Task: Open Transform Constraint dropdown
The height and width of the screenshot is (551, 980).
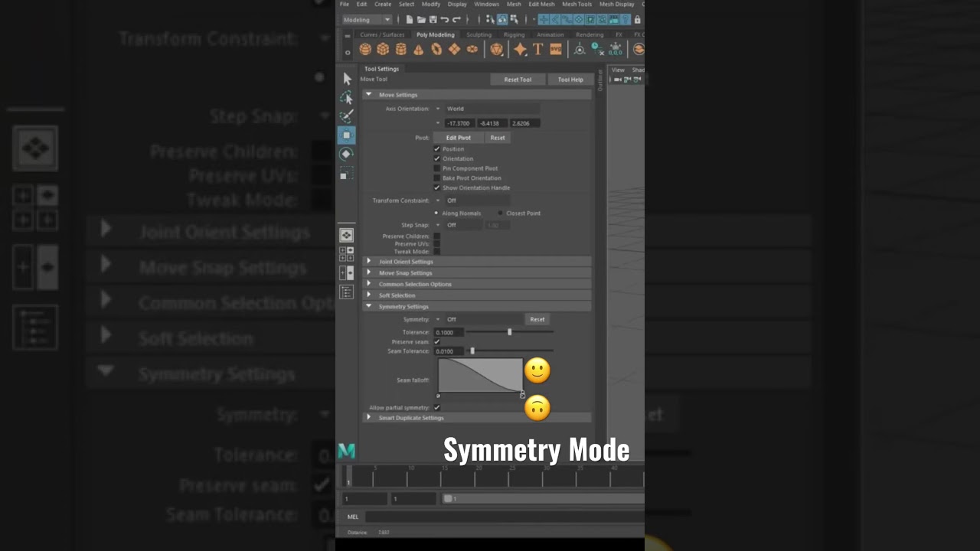Action: click(472, 201)
